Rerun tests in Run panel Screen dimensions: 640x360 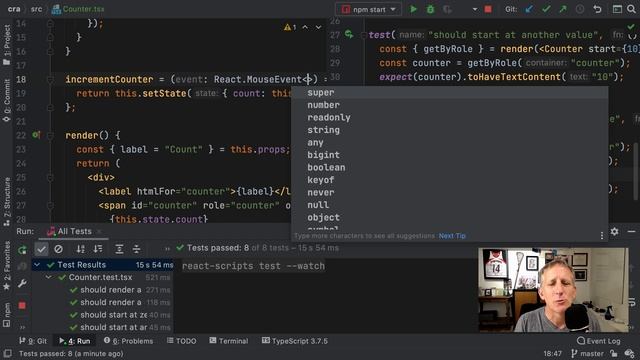[x=22, y=249]
